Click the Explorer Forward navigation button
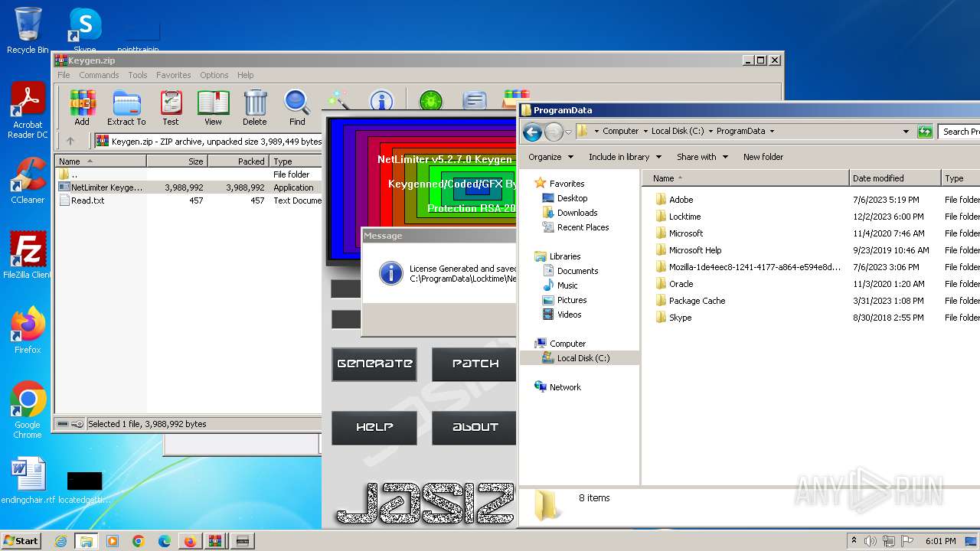This screenshot has width=980, height=551. [x=554, y=132]
